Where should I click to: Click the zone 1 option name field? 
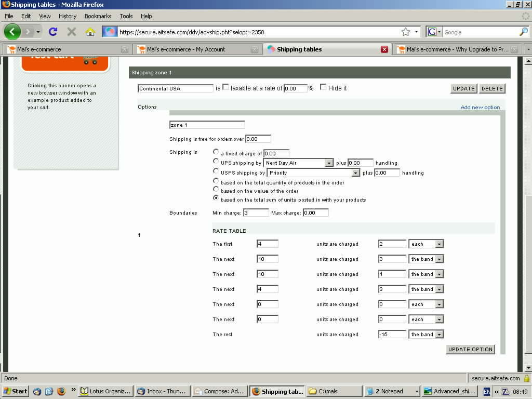click(x=207, y=125)
